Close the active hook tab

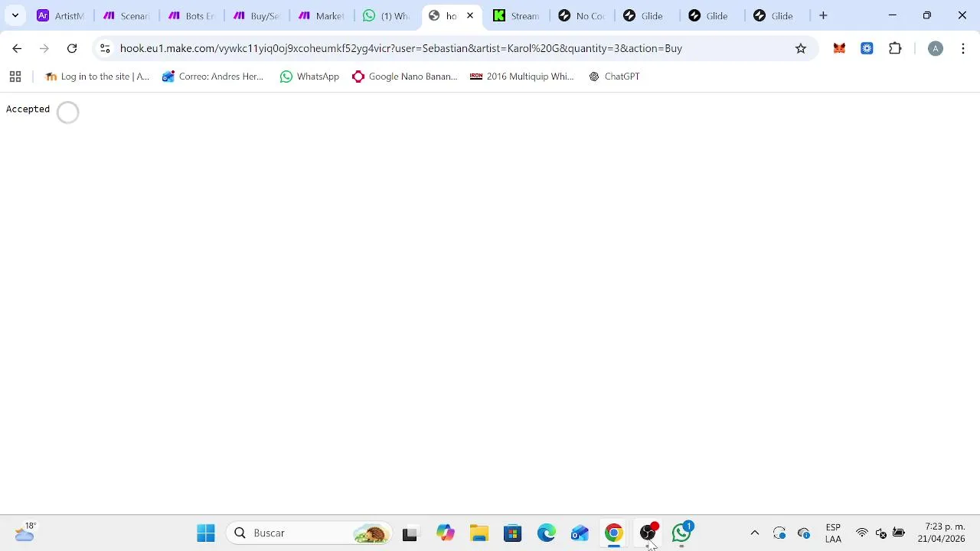pyautogui.click(x=470, y=15)
